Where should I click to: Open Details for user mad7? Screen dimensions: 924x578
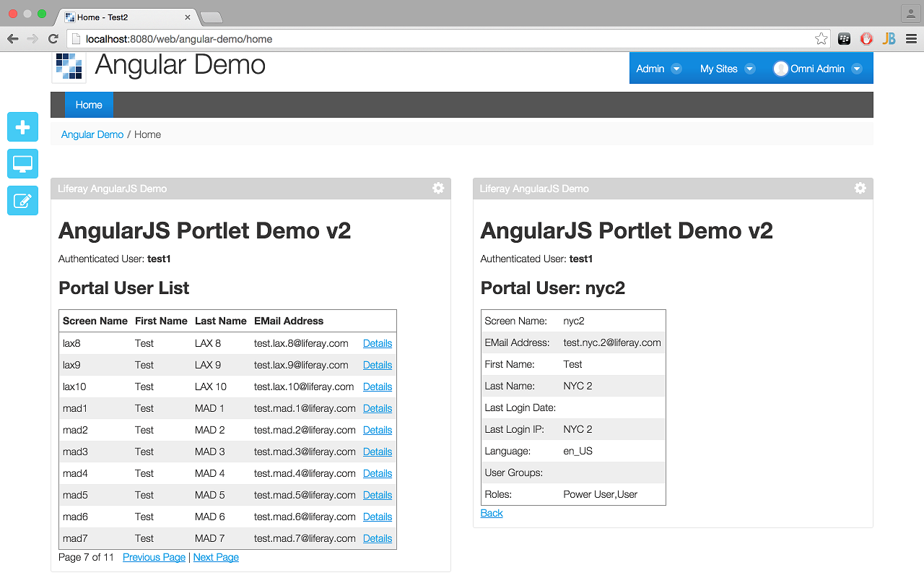tap(378, 538)
